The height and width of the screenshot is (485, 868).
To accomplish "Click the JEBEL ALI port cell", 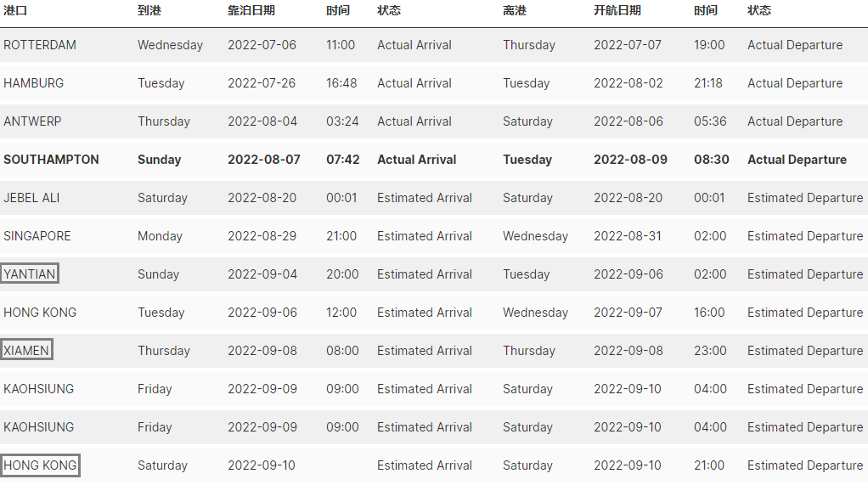I will coord(31,198).
